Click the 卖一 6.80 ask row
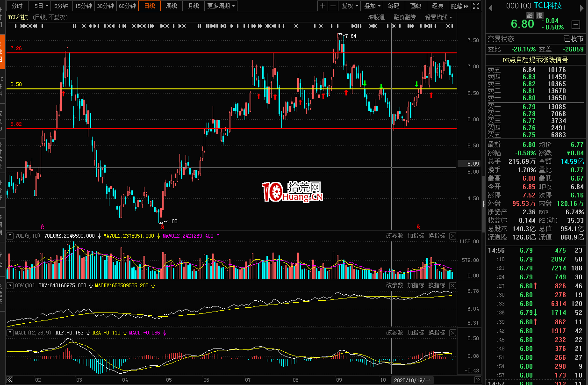The height and width of the screenshot is (385, 588). click(x=536, y=98)
